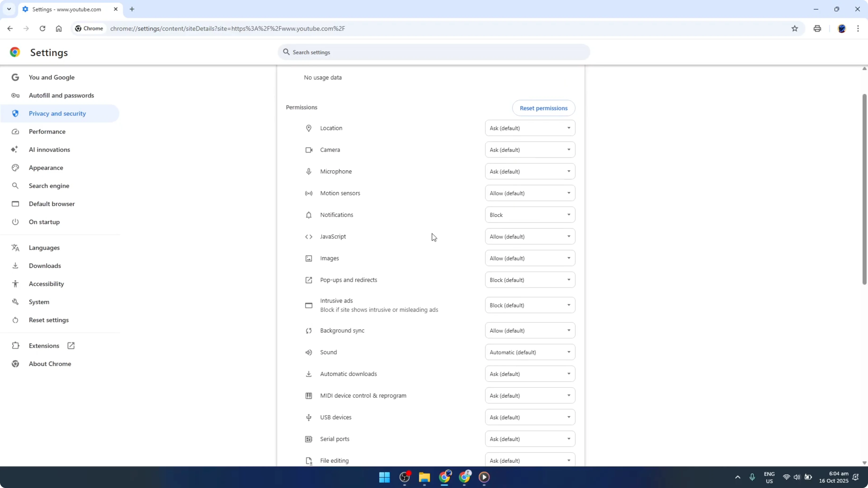Click the Reset permissions button

543,108
